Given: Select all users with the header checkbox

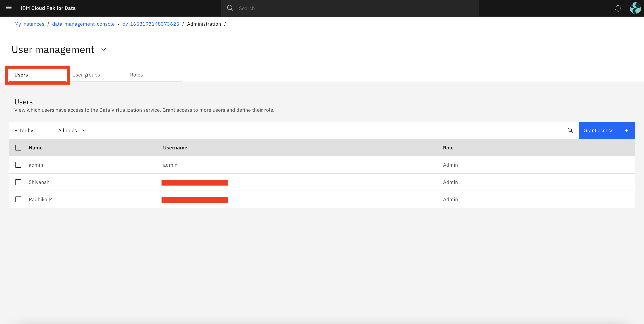Looking at the screenshot, I should coord(18,147).
